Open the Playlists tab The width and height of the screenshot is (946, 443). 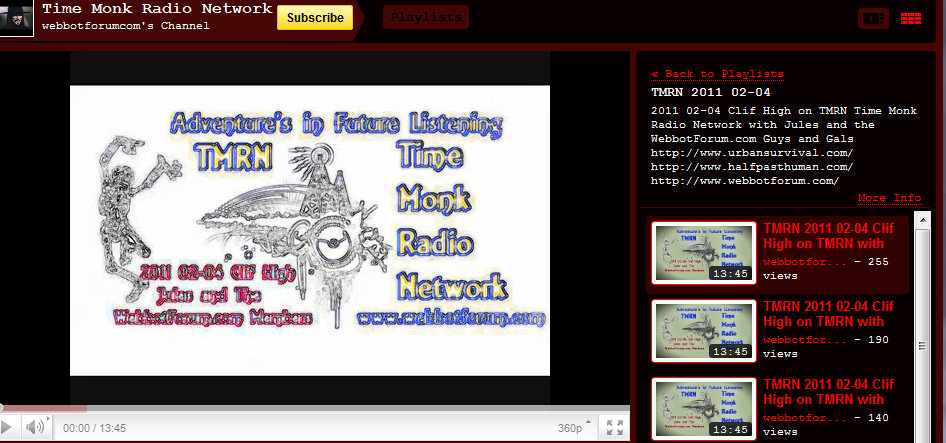pos(426,18)
